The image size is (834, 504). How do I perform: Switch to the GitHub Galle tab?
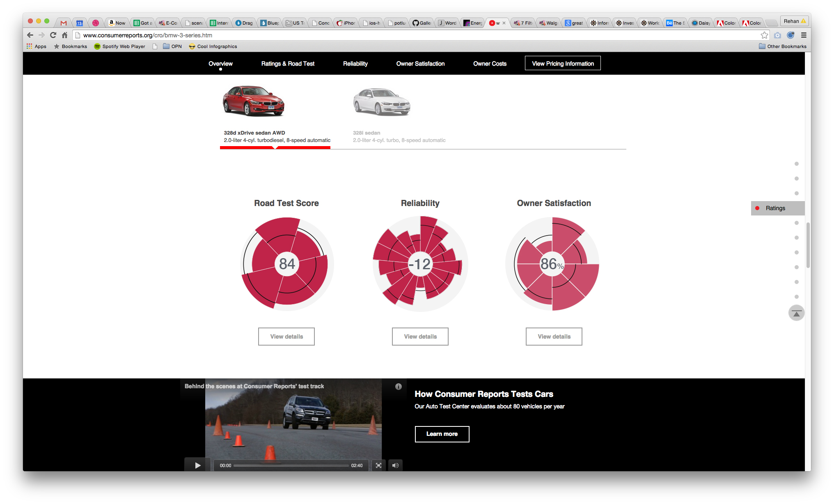point(422,23)
